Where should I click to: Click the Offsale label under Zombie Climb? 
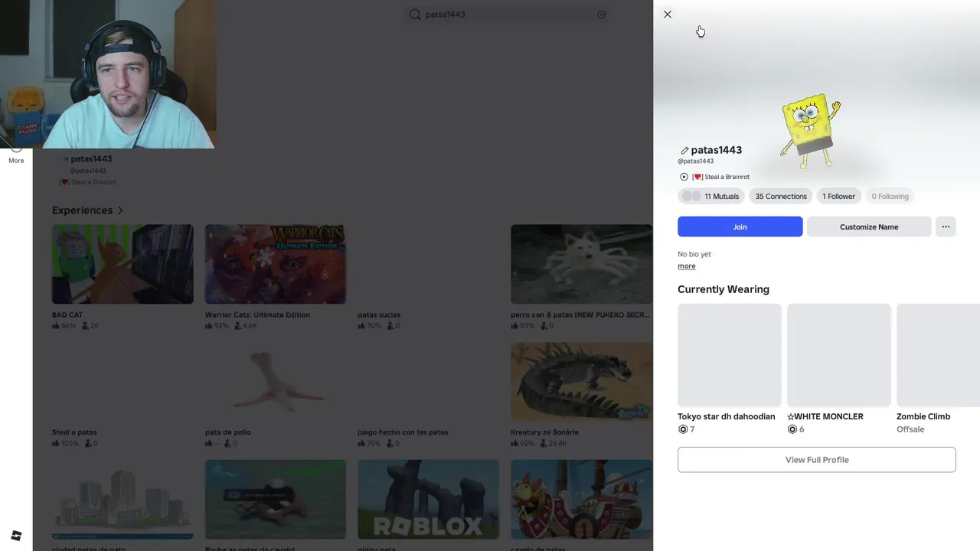click(910, 429)
